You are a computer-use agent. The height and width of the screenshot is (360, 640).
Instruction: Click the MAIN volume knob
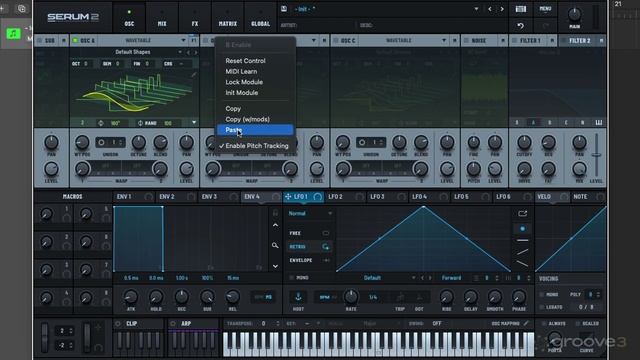click(x=575, y=14)
